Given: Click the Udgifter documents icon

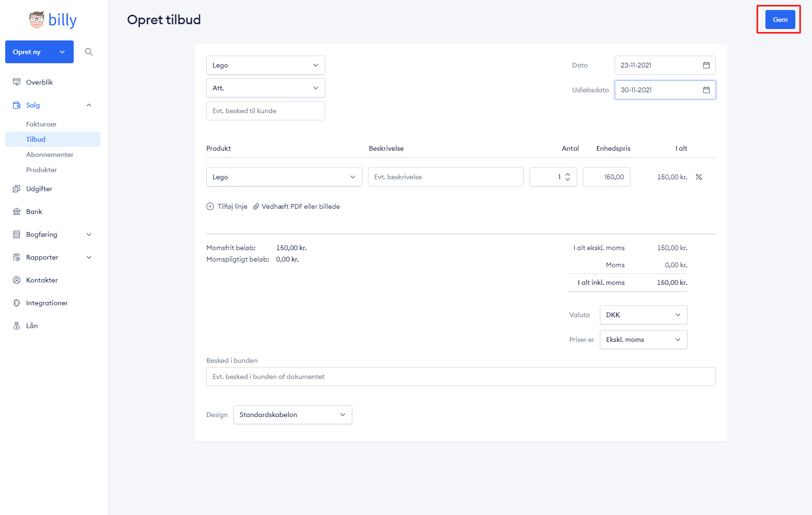Looking at the screenshot, I should tap(17, 189).
